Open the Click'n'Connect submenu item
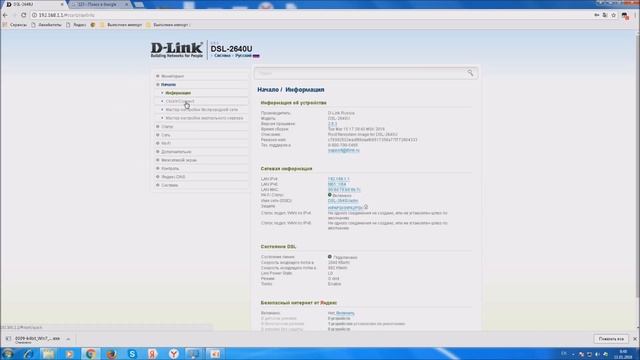Viewport: 640px width, 360px height. pos(180,101)
